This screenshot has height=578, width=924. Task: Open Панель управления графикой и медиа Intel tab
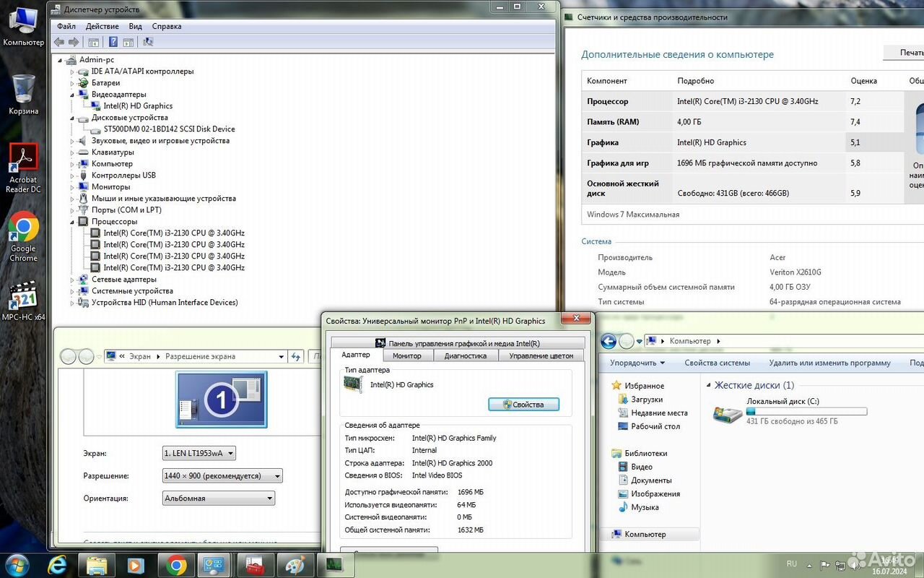click(458, 343)
